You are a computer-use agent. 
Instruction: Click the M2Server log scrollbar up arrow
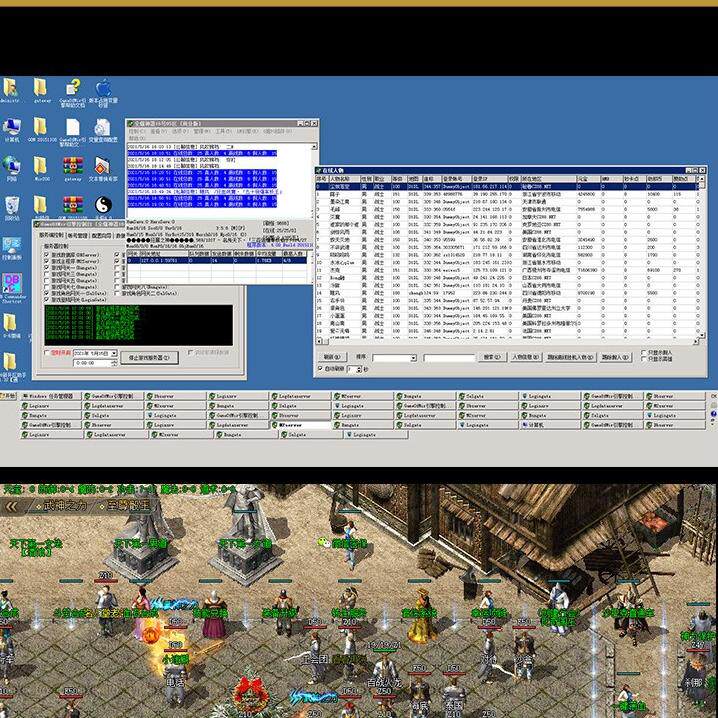[314, 147]
